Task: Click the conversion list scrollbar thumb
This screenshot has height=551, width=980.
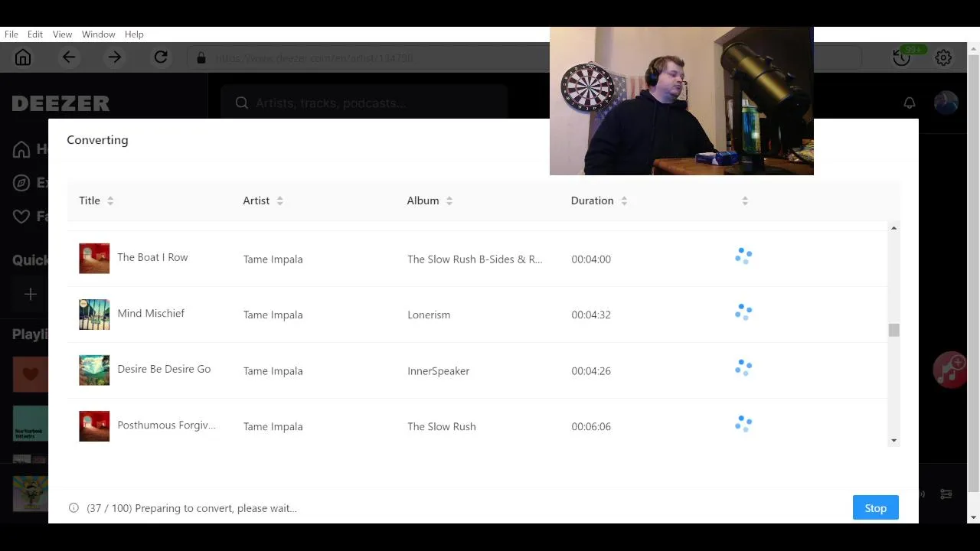Action: point(893,330)
